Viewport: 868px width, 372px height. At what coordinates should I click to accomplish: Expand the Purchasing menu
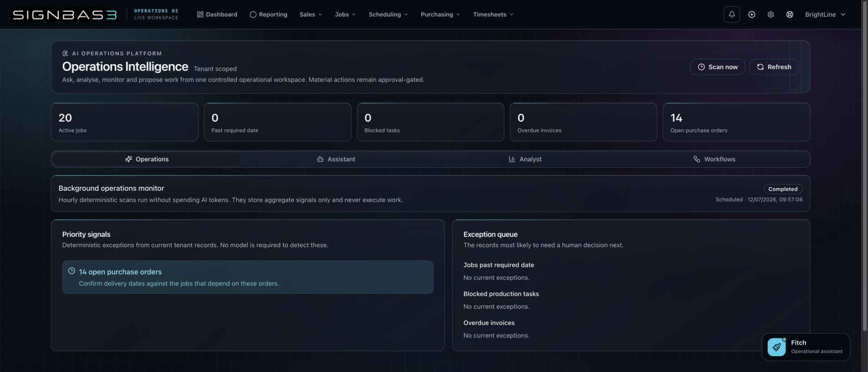point(440,15)
